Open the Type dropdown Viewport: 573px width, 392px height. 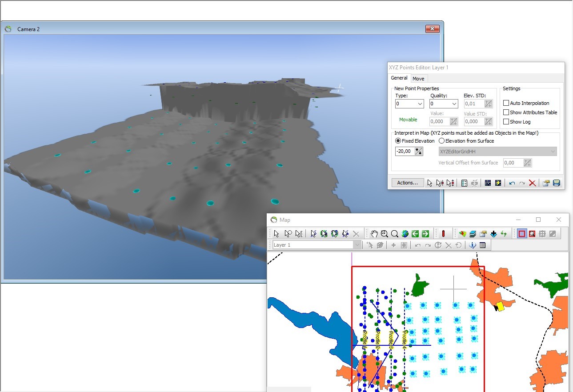(x=409, y=104)
